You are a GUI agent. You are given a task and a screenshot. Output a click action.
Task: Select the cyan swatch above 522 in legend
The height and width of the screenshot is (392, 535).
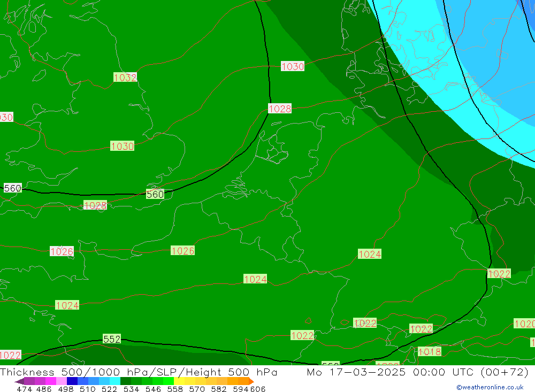point(115,381)
